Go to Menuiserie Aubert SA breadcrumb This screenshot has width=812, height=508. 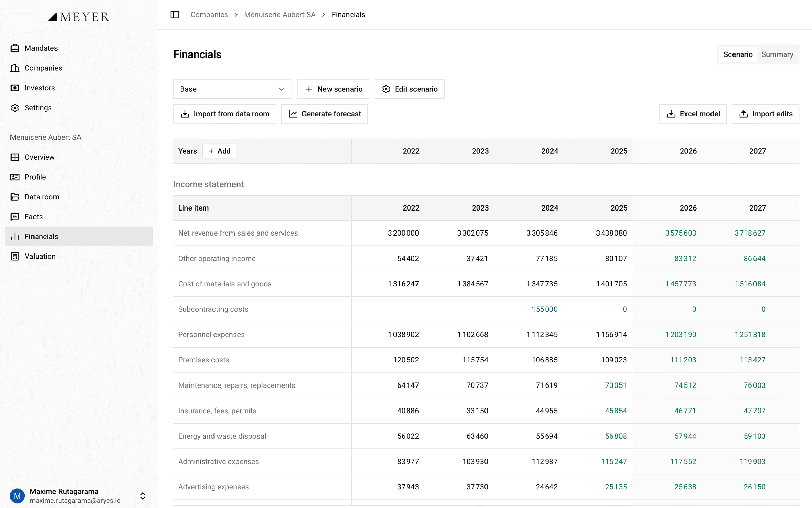pyautogui.click(x=279, y=15)
